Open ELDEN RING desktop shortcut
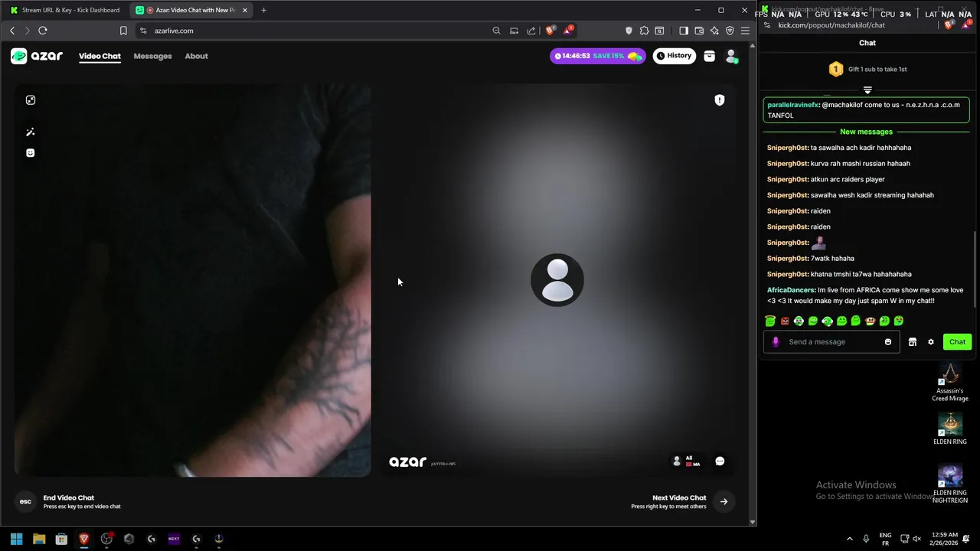This screenshot has height=551, width=980. (x=950, y=429)
